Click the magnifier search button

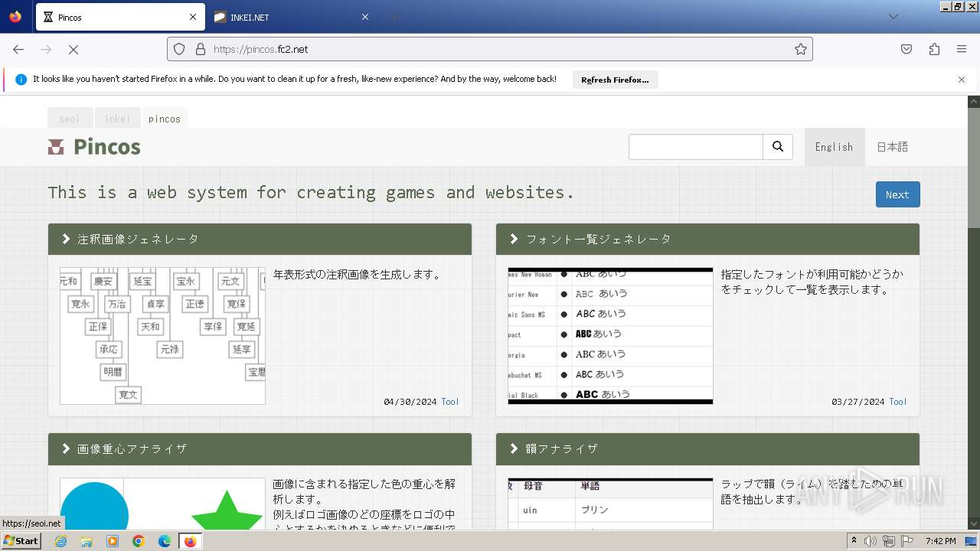tap(778, 147)
